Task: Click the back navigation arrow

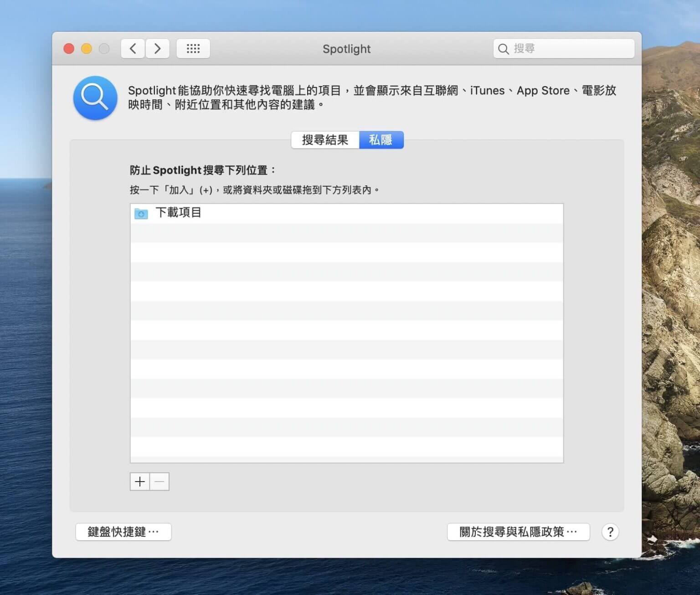Action: [x=132, y=48]
